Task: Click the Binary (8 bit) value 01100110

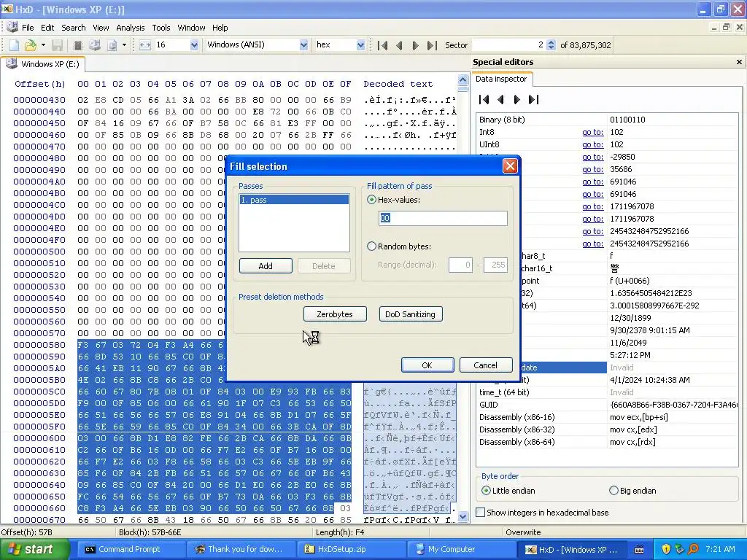Action: (x=627, y=120)
